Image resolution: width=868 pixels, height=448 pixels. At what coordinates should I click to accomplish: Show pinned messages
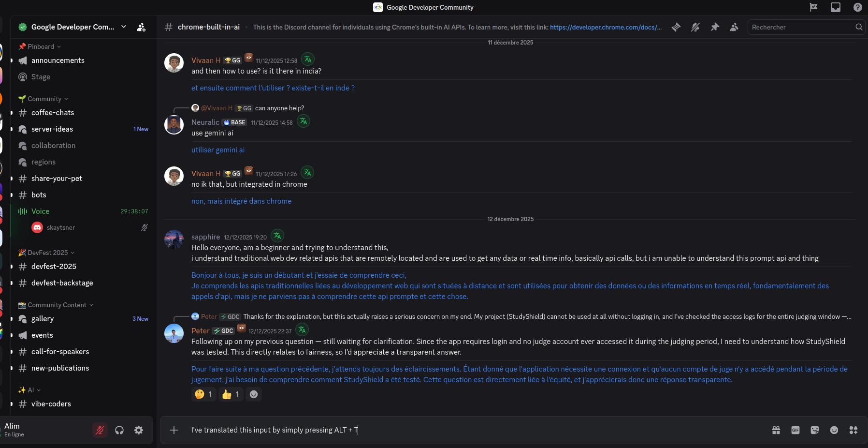(715, 27)
